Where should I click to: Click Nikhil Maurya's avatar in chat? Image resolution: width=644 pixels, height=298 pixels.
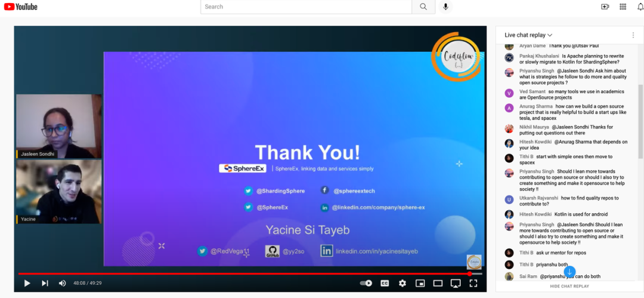[x=509, y=128]
